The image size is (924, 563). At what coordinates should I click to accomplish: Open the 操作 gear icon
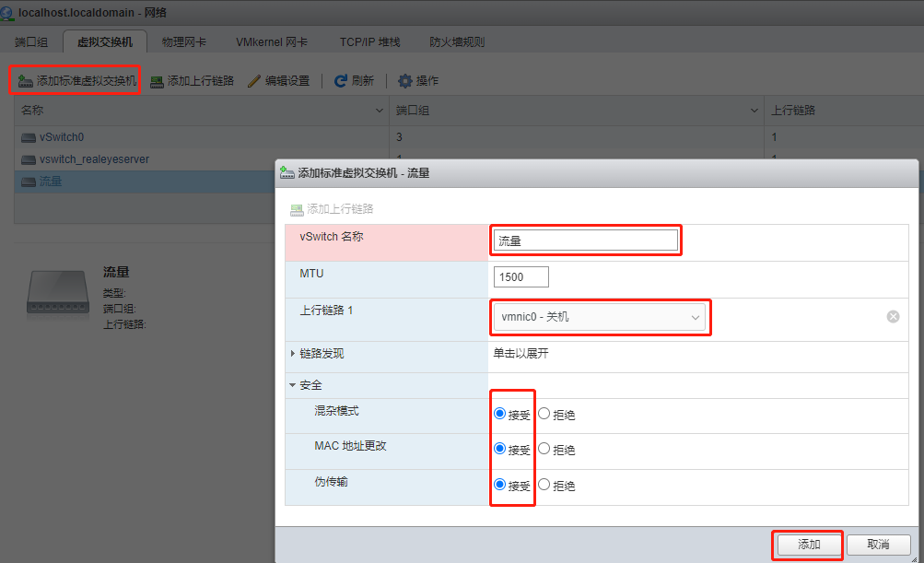(x=404, y=81)
